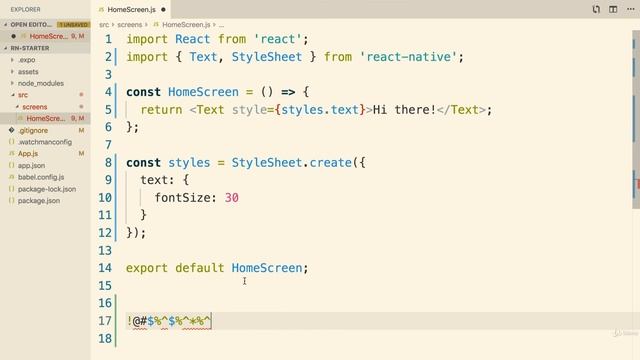Viewport: 640px width, 360px height.
Task: Click the braces icon beside package-lock.json
Action: coord(11,189)
